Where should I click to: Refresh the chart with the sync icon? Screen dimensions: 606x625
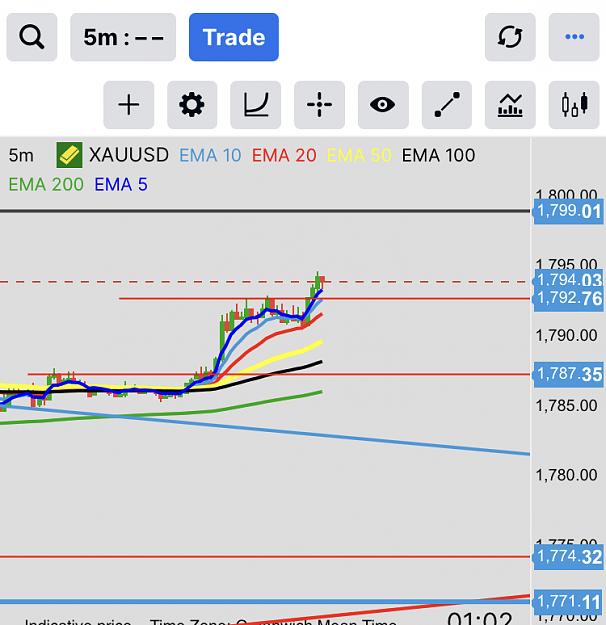click(x=510, y=37)
